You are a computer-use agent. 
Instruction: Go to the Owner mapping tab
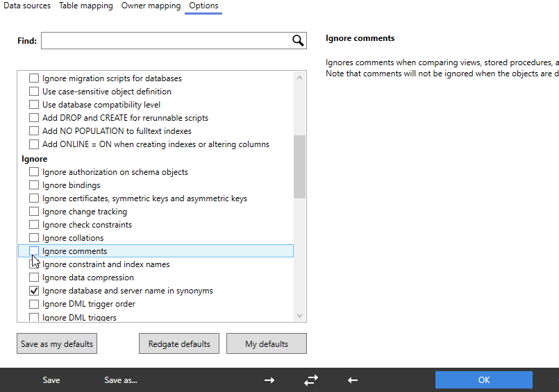click(x=151, y=6)
